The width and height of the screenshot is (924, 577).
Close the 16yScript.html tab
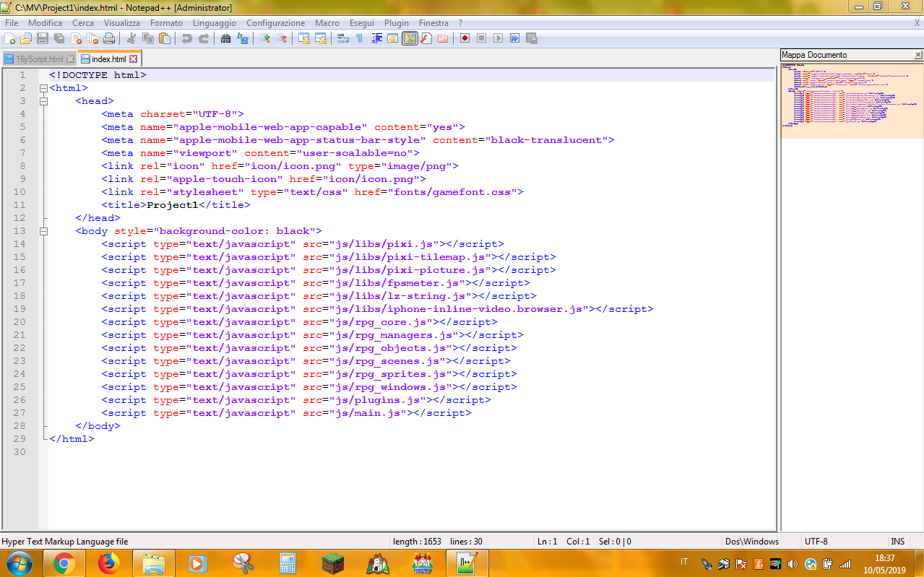[x=70, y=59]
